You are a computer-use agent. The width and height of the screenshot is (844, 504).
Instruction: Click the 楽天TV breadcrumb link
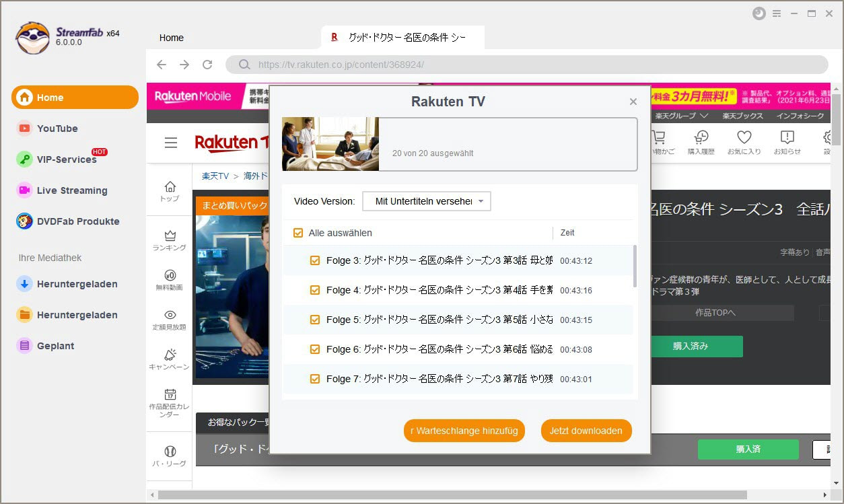(215, 176)
